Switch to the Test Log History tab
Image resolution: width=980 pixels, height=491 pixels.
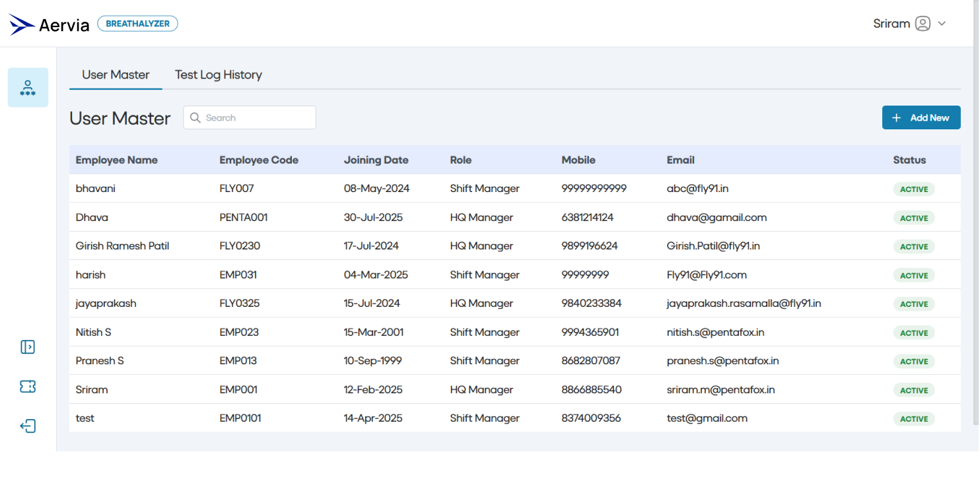click(218, 75)
